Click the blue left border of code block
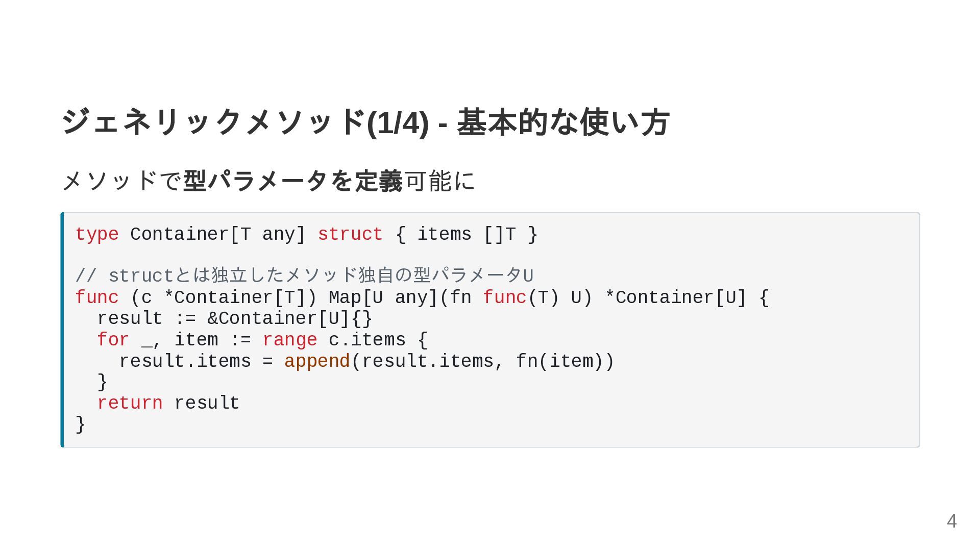The height and width of the screenshot is (551, 980). pyautogui.click(x=62, y=330)
